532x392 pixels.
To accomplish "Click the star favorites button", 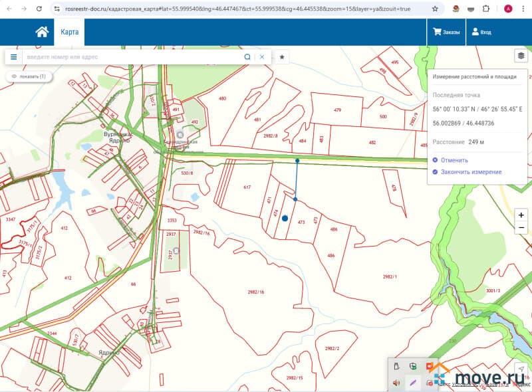I will [x=282, y=57].
